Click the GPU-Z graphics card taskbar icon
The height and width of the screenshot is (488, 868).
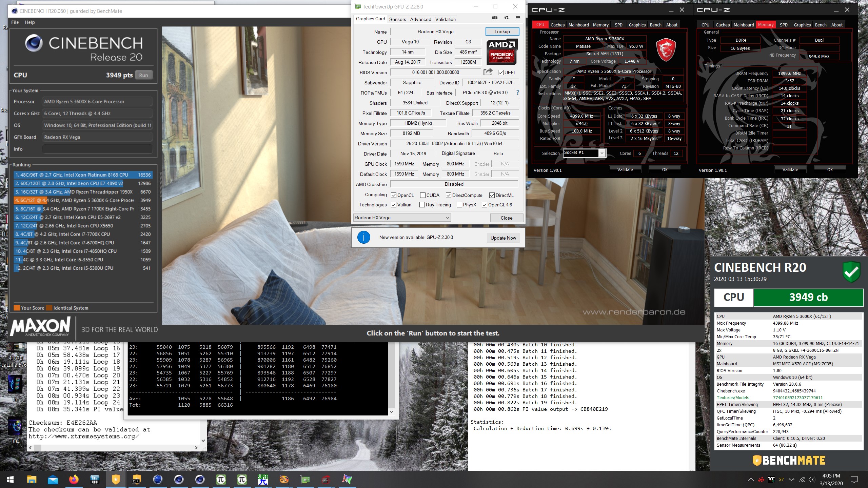click(x=305, y=480)
